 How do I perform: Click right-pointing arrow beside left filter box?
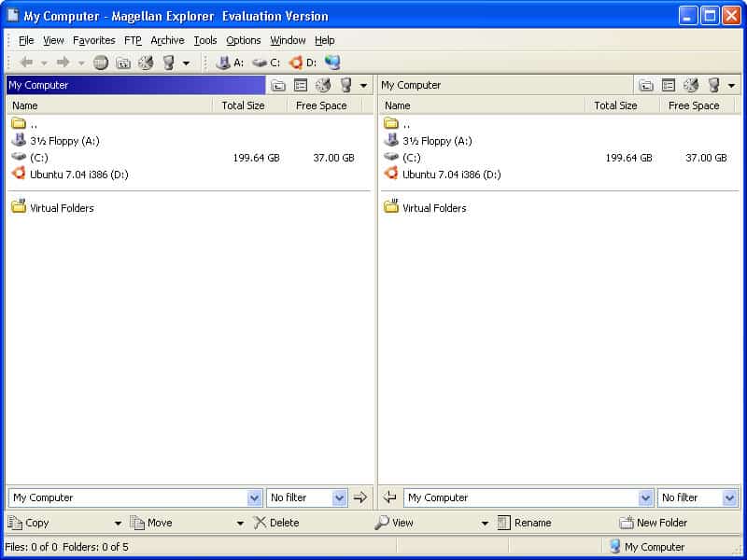click(x=360, y=497)
